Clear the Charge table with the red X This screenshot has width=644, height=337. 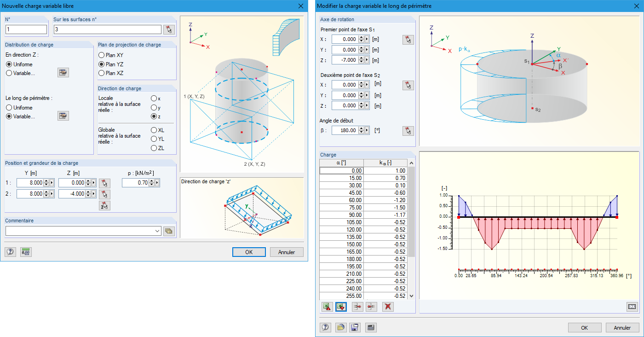click(388, 307)
